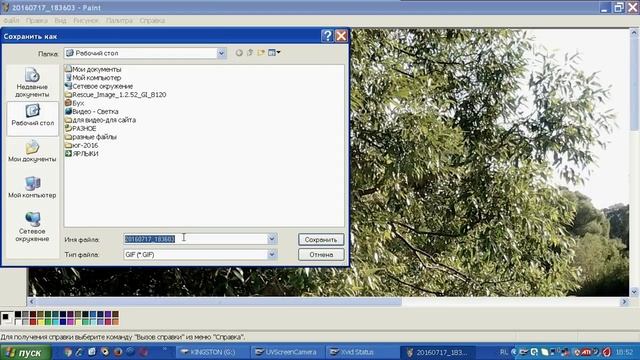Pick the orange color in Paint palette
Screen dimensions: 640x360
tap(116, 322)
